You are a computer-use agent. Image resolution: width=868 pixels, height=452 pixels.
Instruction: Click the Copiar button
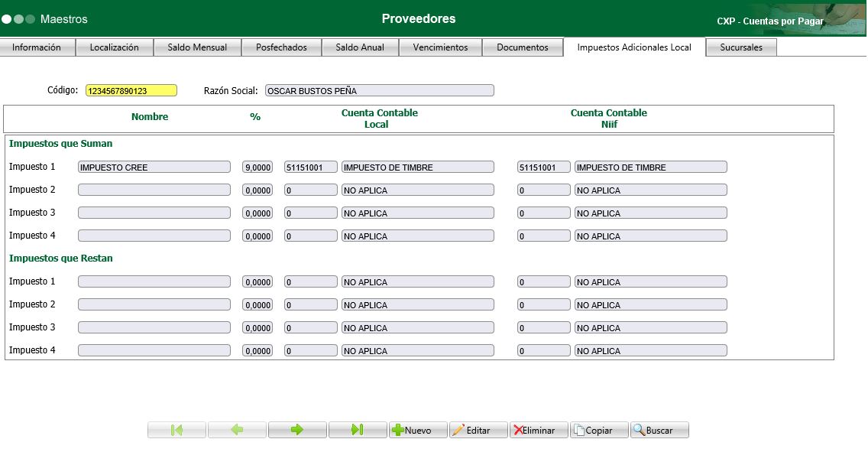point(599,430)
